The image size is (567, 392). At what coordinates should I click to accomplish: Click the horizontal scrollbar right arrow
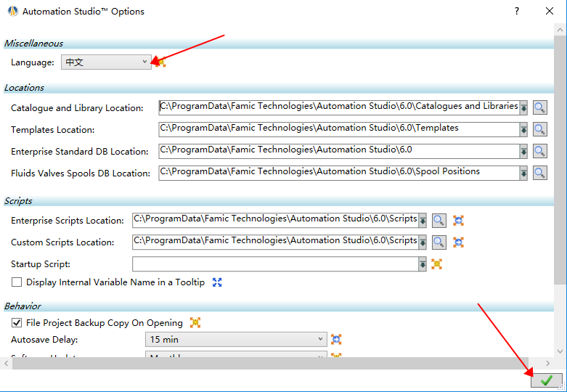(x=547, y=363)
